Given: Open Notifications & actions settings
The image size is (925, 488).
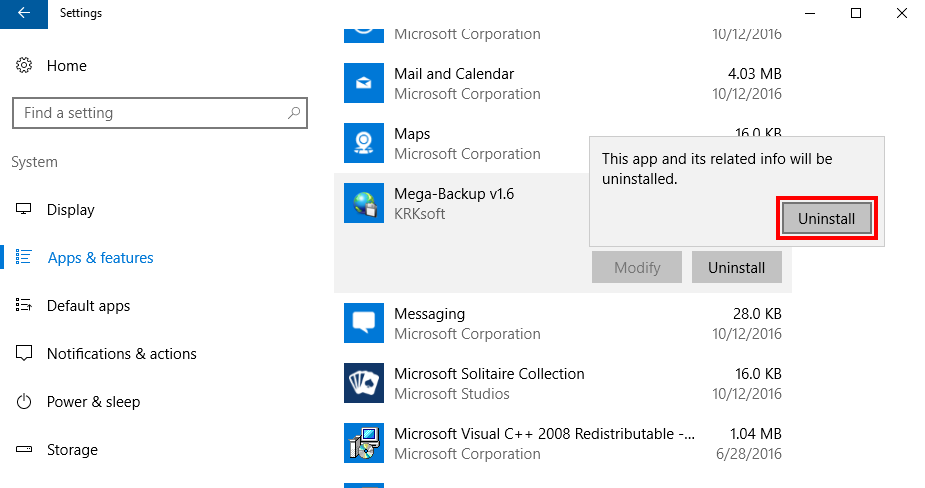Looking at the screenshot, I should (122, 353).
